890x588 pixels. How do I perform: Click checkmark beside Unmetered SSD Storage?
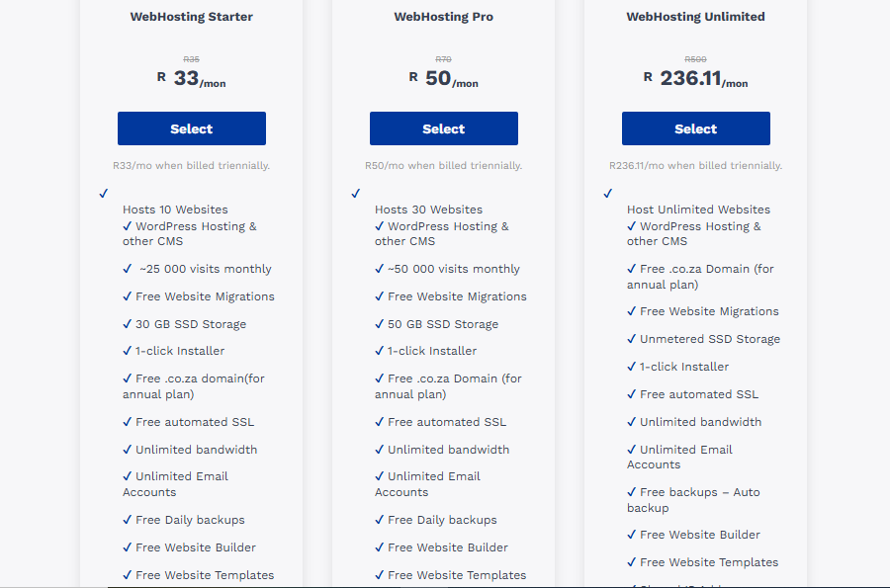631,339
